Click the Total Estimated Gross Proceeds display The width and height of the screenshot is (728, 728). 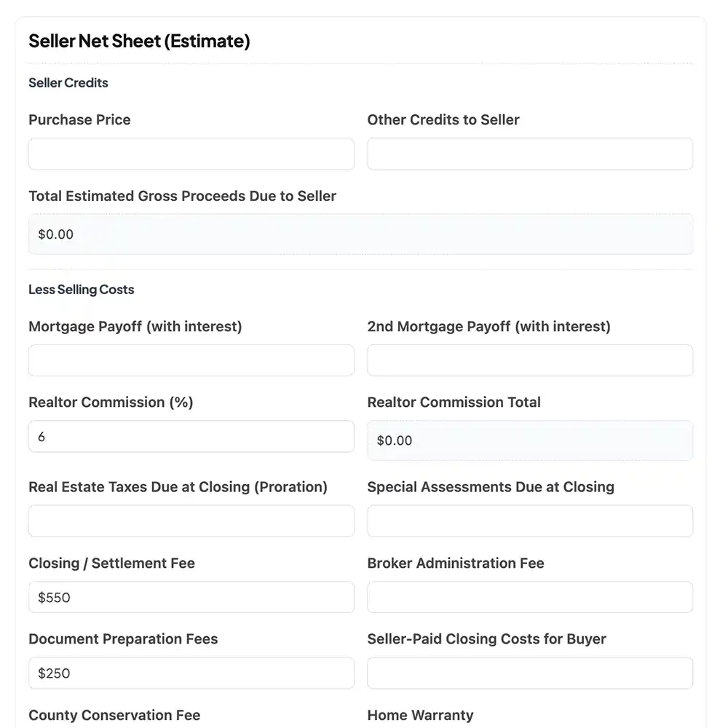tap(360, 234)
